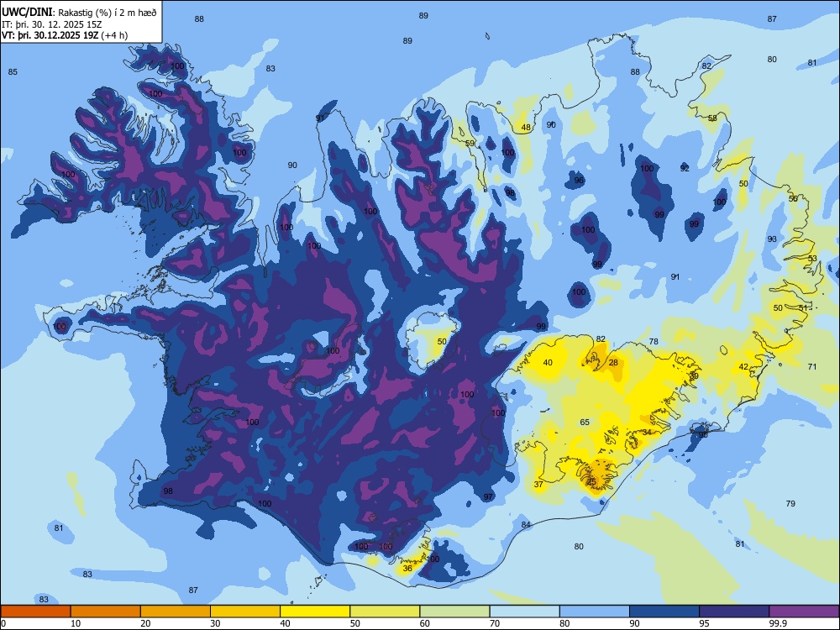Click the '0' legend tick label
Image resolution: width=840 pixels, height=630 pixels.
(x=3, y=623)
